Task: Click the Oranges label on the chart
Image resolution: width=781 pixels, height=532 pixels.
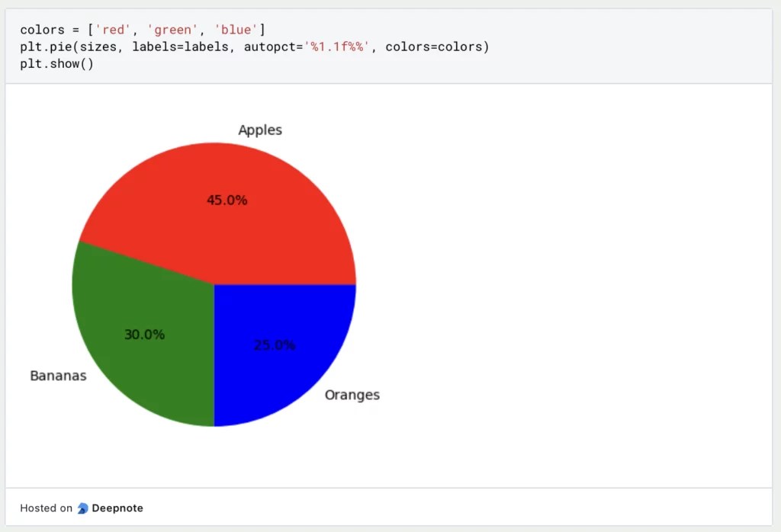Action: tap(352, 395)
